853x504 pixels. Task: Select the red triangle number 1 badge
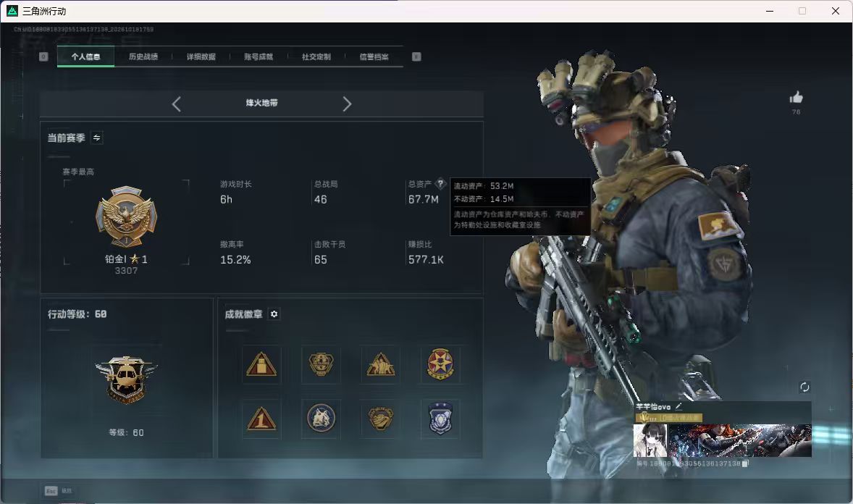pos(261,419)
